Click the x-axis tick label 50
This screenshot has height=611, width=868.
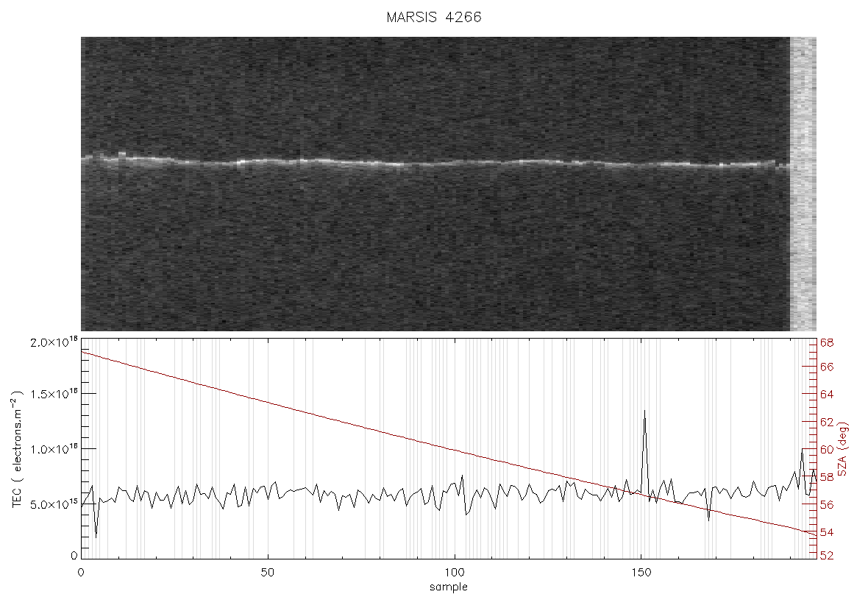pos(267,572)
